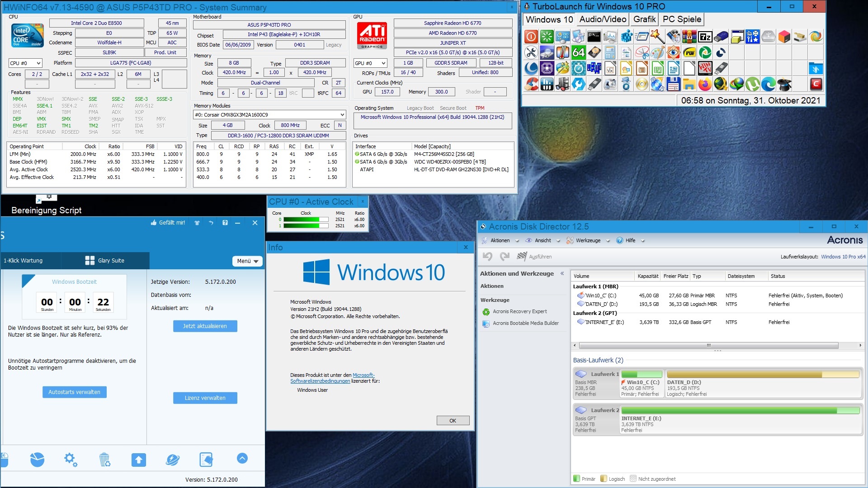Open the uTorrent launcher icon

pyautogui.click(x=752, y=84)
